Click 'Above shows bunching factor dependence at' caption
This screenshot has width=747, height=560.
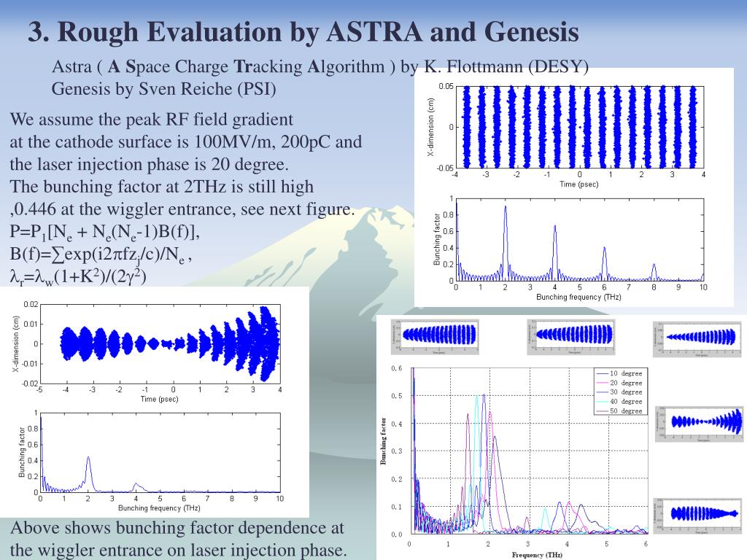pos(177,528)
